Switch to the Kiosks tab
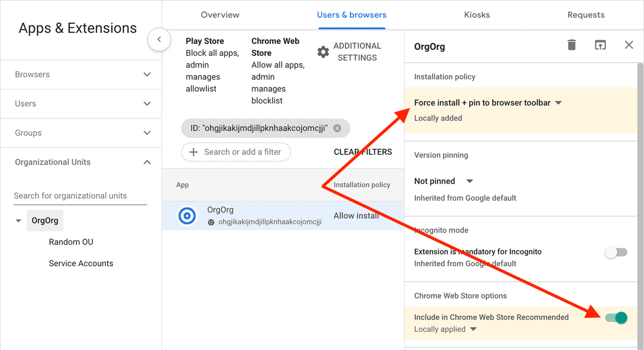Image resolution: width=644 pixels, height=350 pixels. point(477,15)
